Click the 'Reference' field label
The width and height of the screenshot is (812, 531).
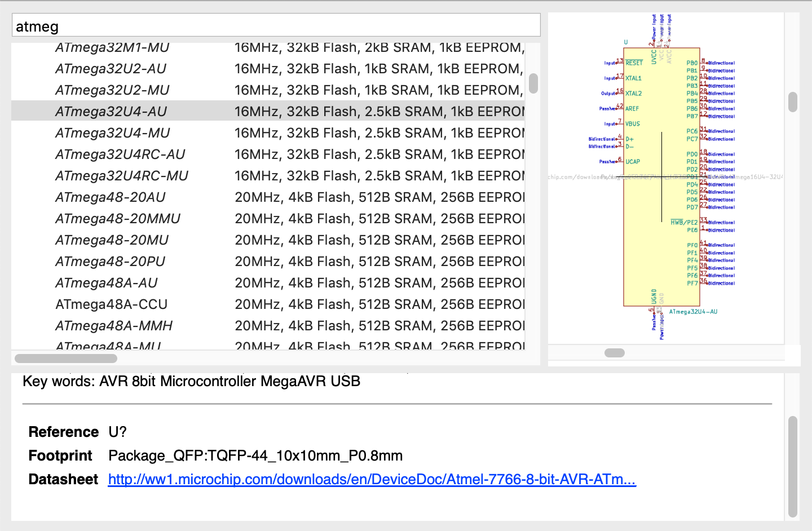coord(64,432)
